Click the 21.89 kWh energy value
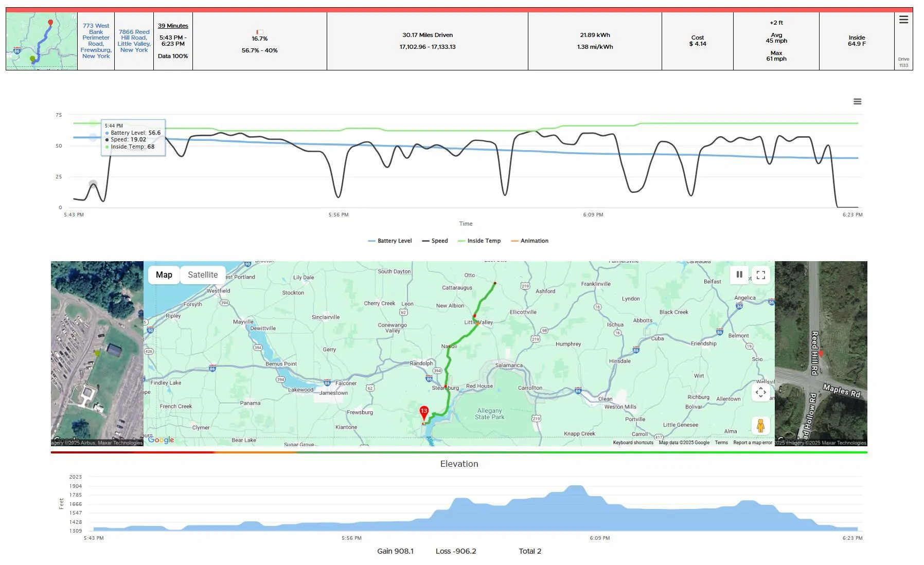This screenshot has height=565, width=924. pos(595,35)
